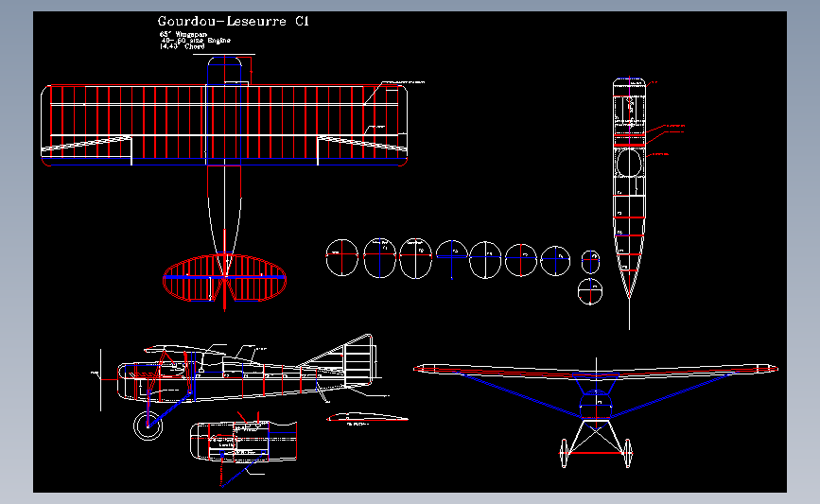Pick the right blue wing strut in front view
Viewport: 820px width, 504px height.
point(671,394)
